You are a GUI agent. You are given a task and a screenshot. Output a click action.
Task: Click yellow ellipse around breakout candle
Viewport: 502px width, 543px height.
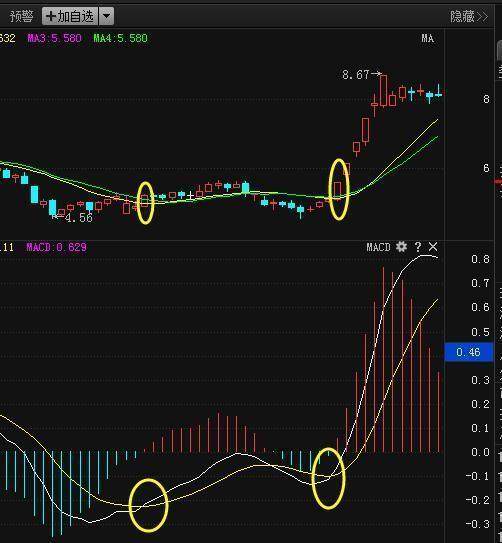(x=339, y=189)
